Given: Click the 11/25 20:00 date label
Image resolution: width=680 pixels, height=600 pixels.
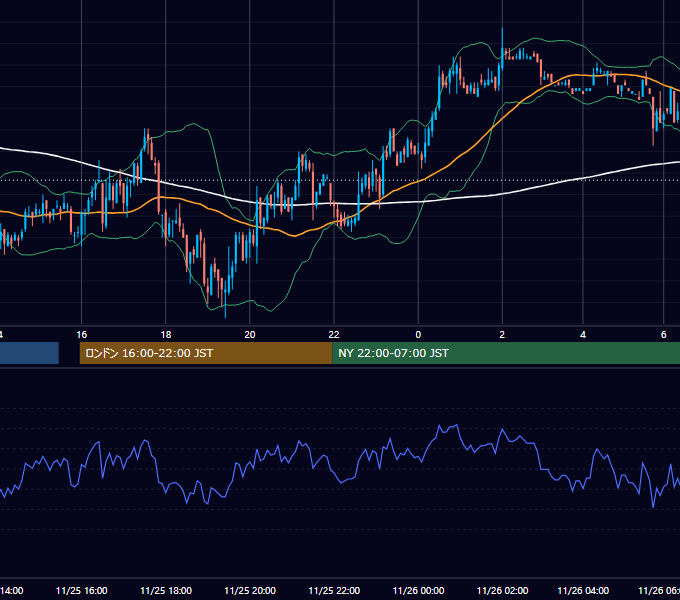Looking at the screenshot, I should click(250, 590).
